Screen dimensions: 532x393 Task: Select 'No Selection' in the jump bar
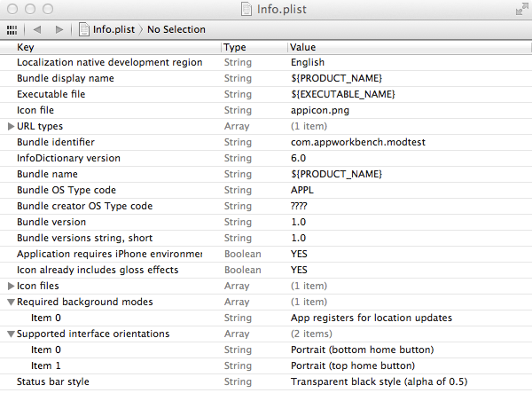[x=176, y=29]
